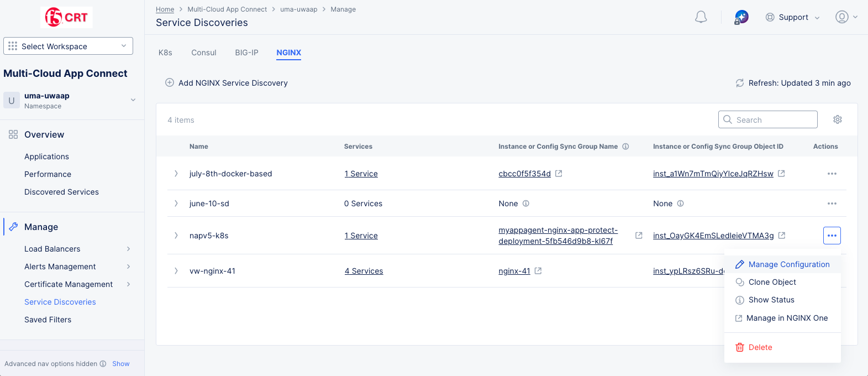Open Select Workspace dropdown
The width and height of the screenshot is (868, 376).
pos(68,46)
